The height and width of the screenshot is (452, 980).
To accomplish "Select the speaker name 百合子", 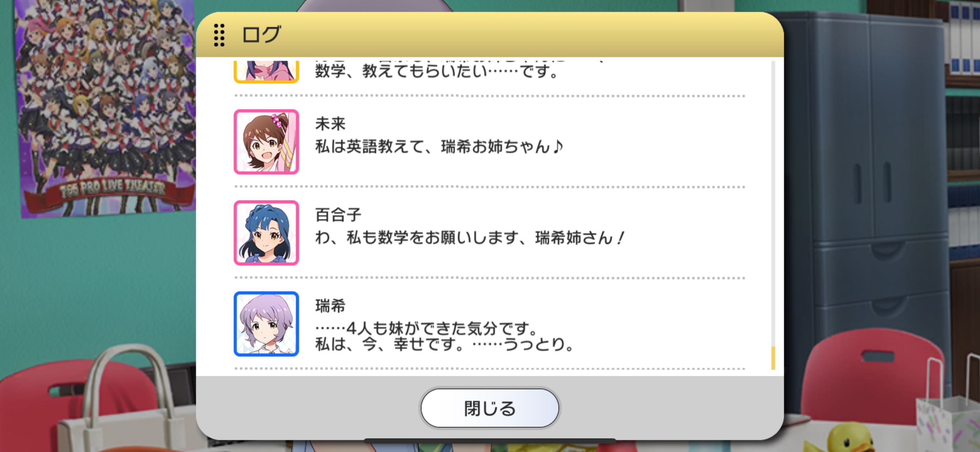I will (338, 215).
